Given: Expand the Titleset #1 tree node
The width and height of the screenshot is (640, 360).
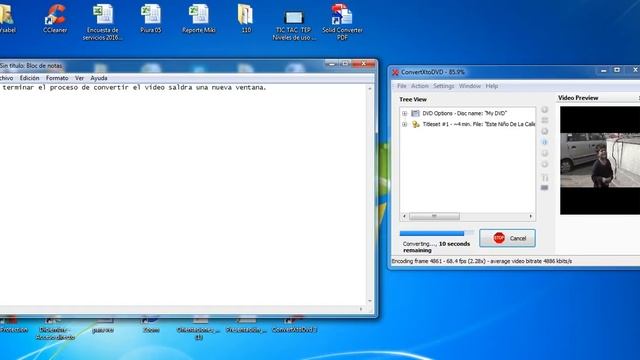Looking at the screenshot, I should click(x=404, y=124).
